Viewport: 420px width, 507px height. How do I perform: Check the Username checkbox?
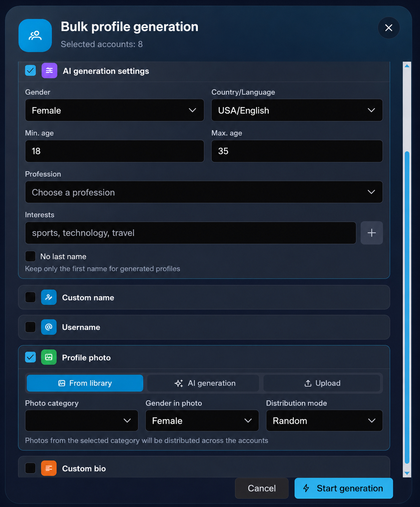click(30, 327)
